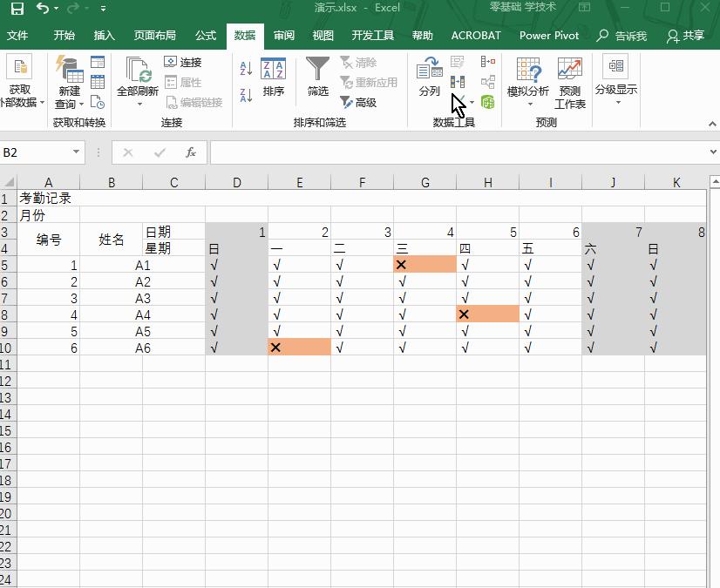The height and width of the screenshot is (588, 720).
Task: Undo the last action
Action: pyautogui.click(x=44, y=9)
